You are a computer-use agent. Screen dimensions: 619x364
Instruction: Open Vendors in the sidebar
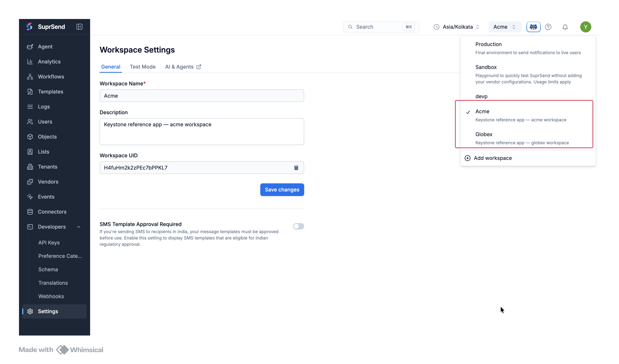coord(54,182)
